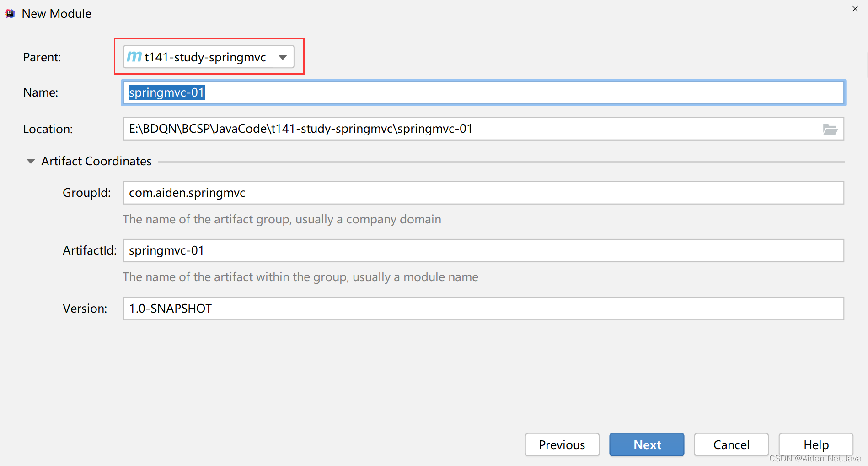The width and height of the screenshot is (868, 466).
Task: Close the New Module window
Action: [x=855, y=9]
